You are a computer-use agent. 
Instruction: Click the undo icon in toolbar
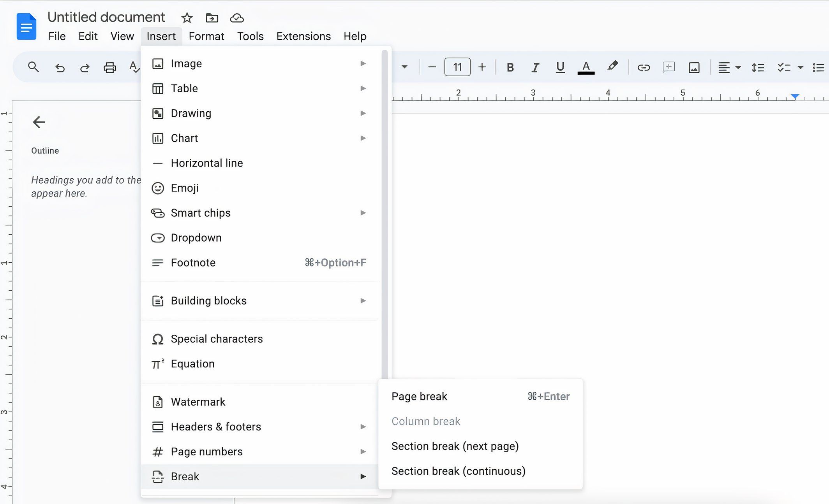[x=60, y=67]
